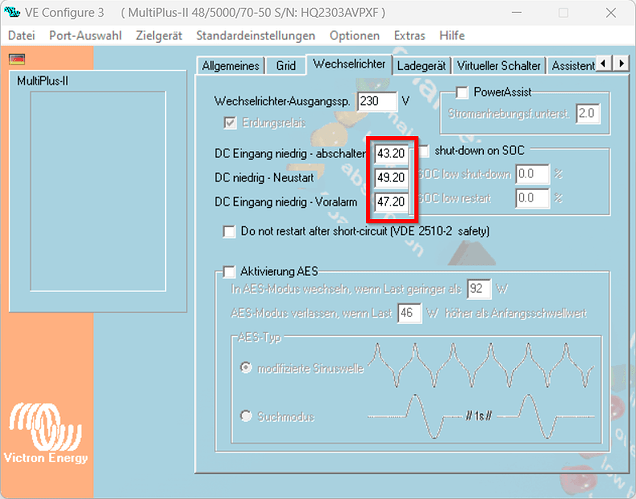Screen dimensions: 636x499
Task: Minimize the VE Configure 3 window
Action: 516,13
